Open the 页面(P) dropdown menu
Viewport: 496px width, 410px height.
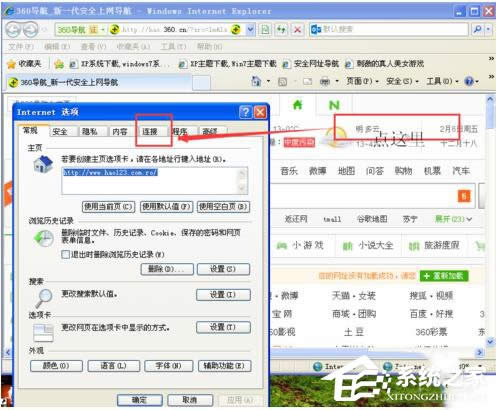point(362,81)
